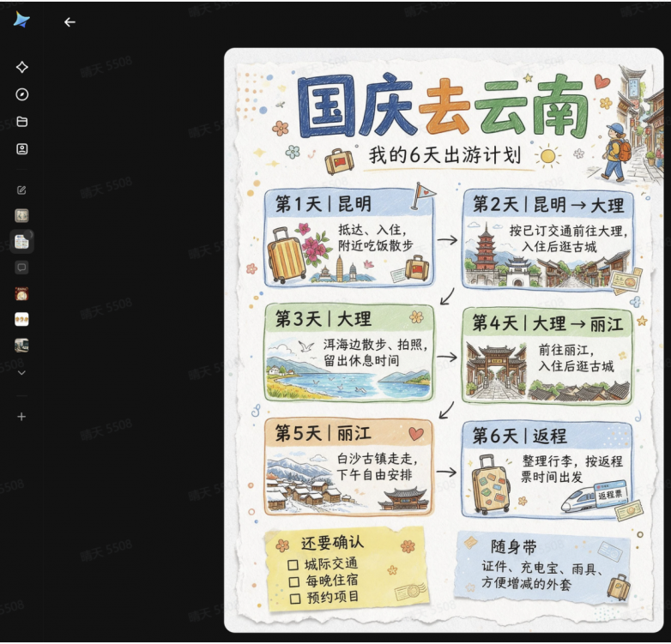671x644 pixels.
Task: Click the 国庆去云南 travel plan poster image
Action: 444,340
